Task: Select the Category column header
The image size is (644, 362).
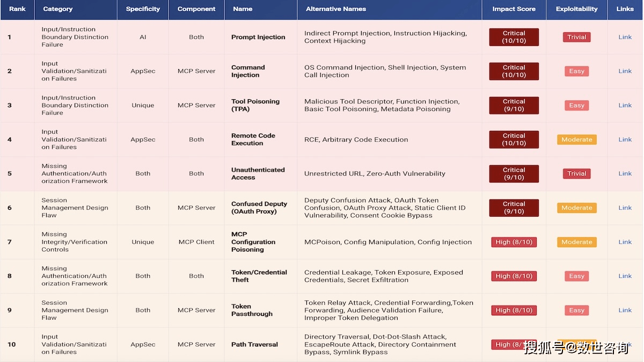Action: click(58, 9)
